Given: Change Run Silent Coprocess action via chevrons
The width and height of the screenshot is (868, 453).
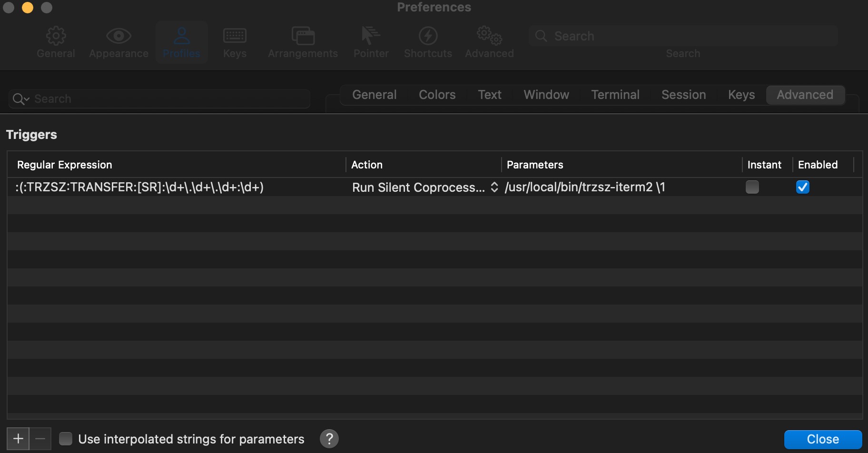Looking at the screenshot, I should click(493, 187).
